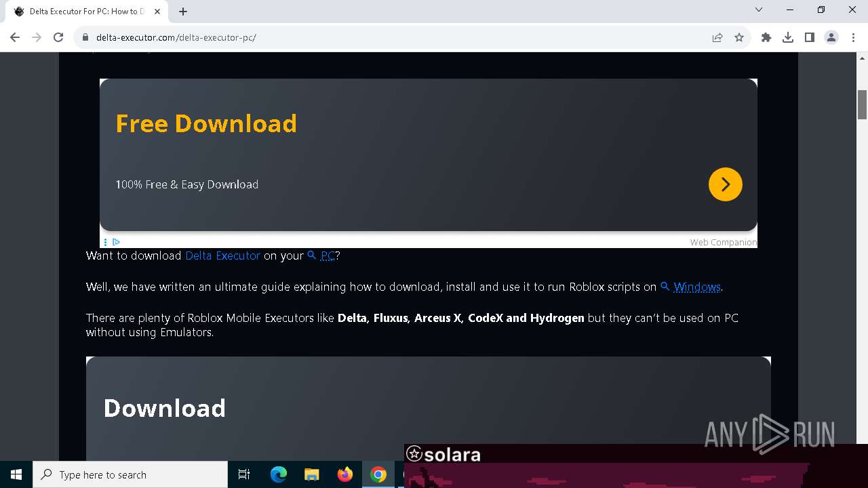
Task: Bookmark this tab with the star
Action: click(739, 37)
